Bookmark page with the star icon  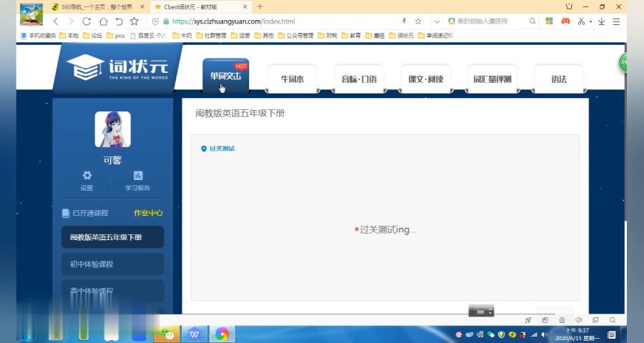point(134,21)
